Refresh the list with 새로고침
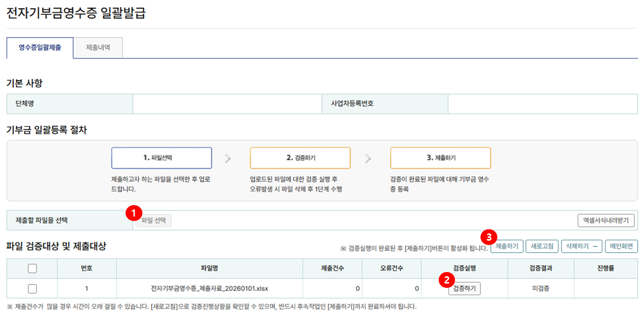The image size is (644, 322). (542, 246)
